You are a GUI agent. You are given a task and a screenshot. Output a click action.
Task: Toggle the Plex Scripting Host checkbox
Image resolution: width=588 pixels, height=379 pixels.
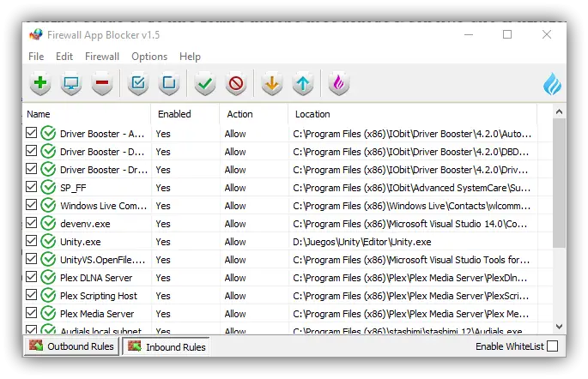(32, 295)
